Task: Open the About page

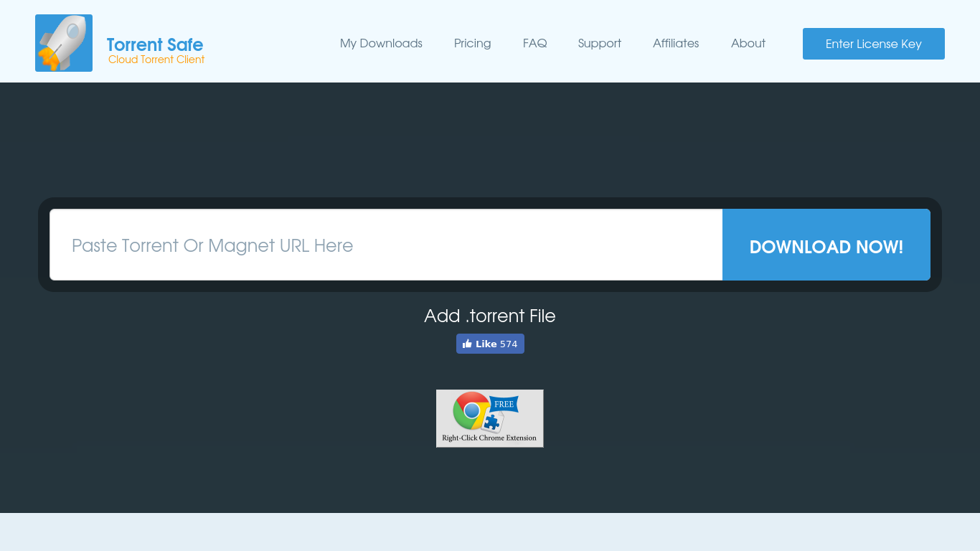Action: [x=748, y=43]
